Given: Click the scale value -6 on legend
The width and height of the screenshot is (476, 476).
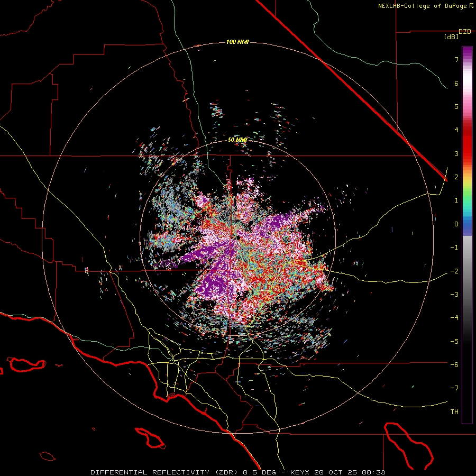Looking at the screenshot, I should [x=454, y=364].
